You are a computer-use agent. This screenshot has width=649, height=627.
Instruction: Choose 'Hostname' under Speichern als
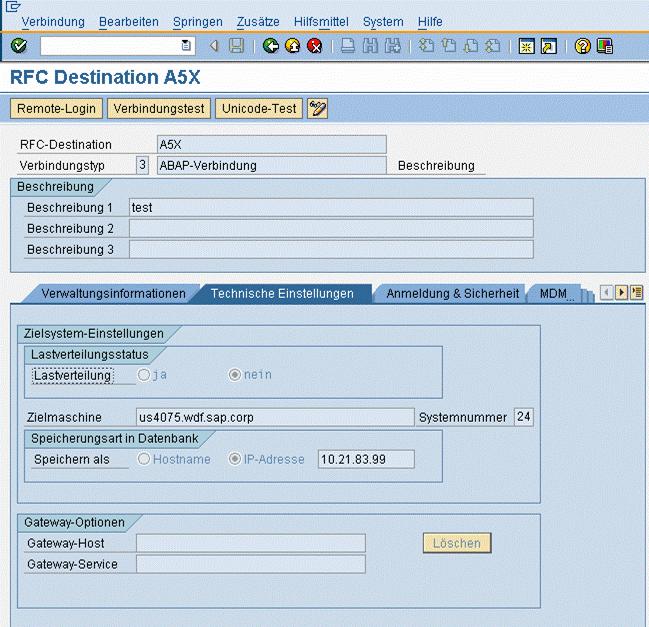pos(145,459)
